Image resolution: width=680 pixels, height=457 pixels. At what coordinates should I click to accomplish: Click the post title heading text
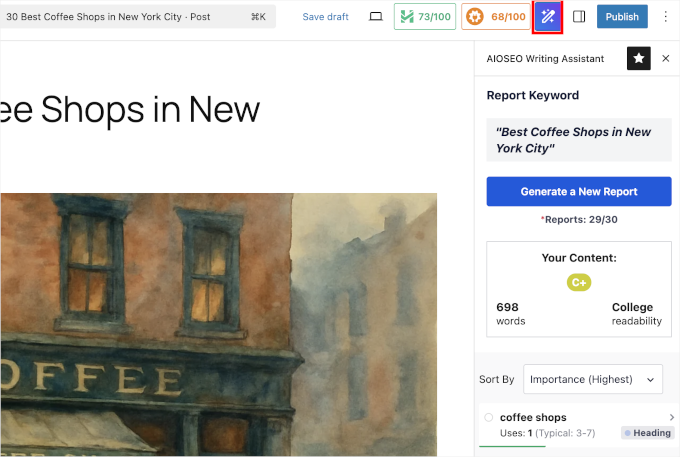(130, 109)
